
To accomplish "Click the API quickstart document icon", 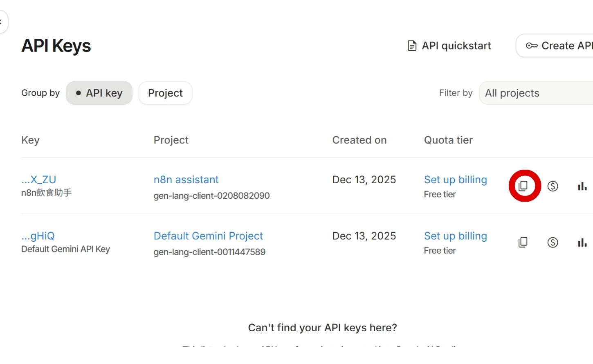I will coord(412,46).
